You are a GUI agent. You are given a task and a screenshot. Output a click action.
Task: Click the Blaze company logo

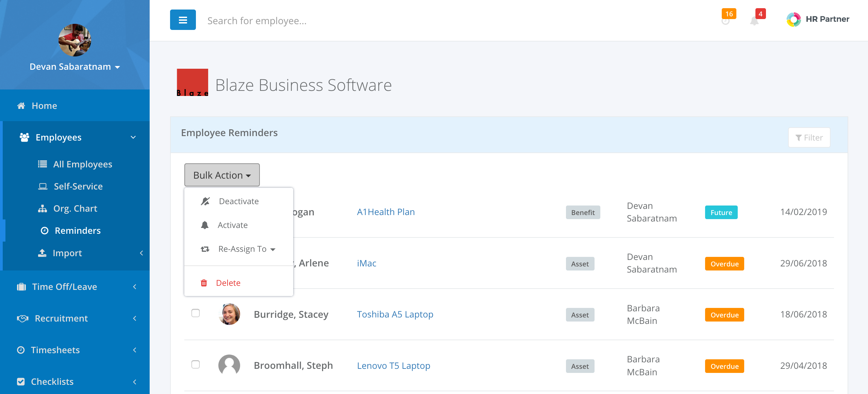pos(193,83)
